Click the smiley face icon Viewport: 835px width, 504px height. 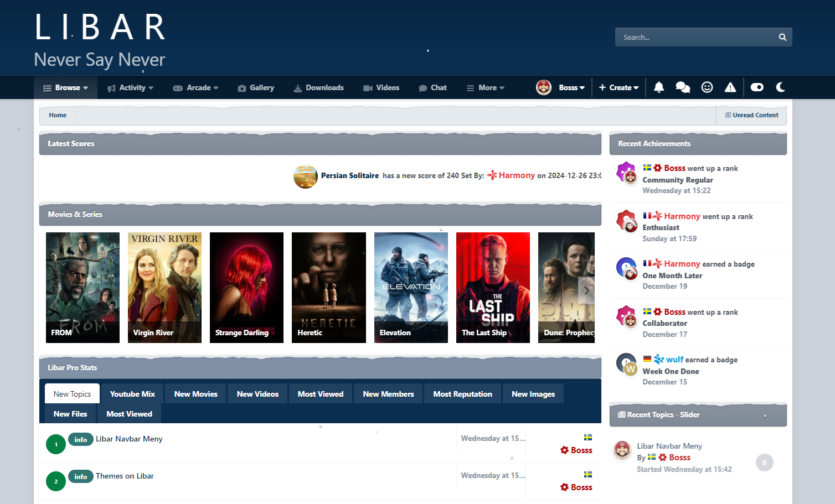tap(707, 87)
